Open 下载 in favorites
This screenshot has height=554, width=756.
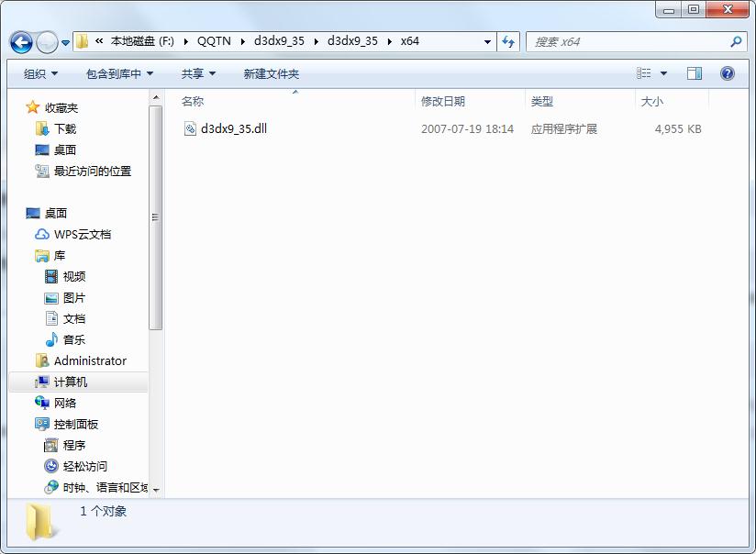[65, 128]
